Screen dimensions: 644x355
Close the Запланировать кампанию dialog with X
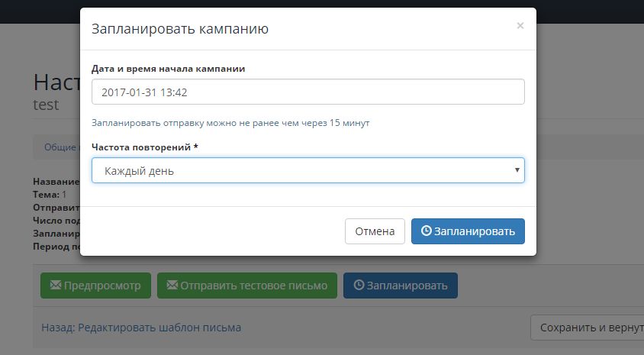[520, 26]
